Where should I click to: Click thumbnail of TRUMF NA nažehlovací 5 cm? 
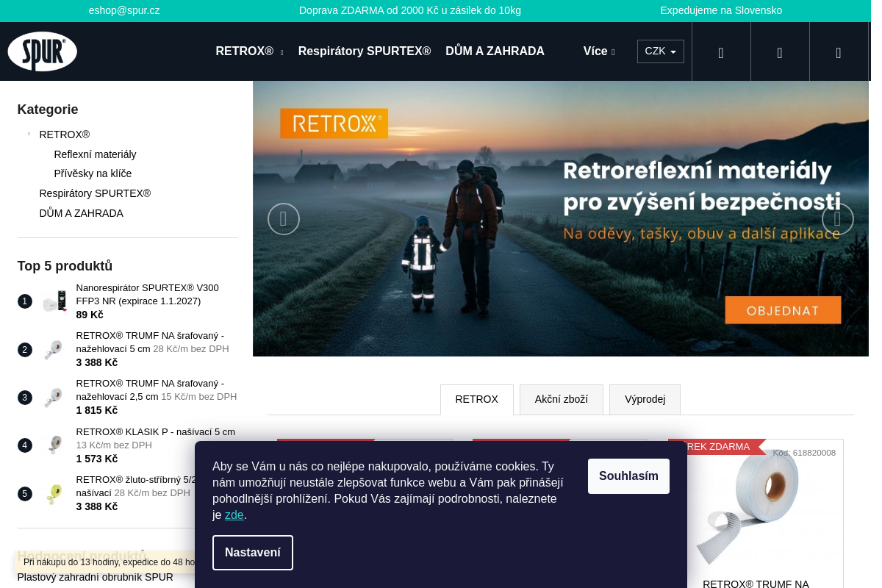(54, 349)
